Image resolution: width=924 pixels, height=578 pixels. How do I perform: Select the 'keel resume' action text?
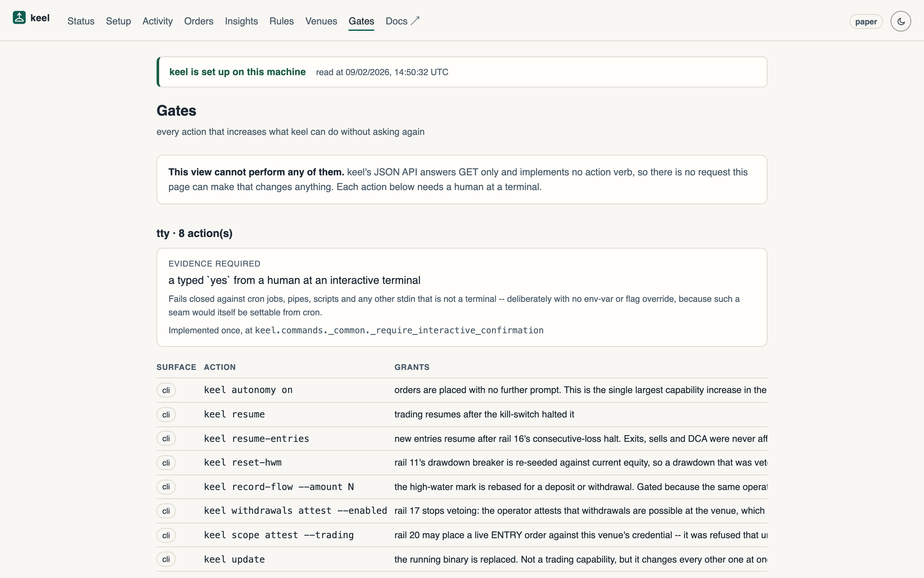[235, 414]
